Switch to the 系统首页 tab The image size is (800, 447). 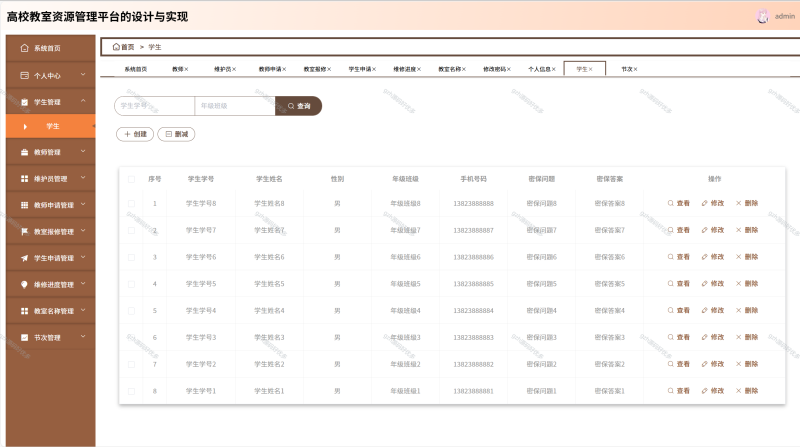pyautogui.click(x=136, y=69)
